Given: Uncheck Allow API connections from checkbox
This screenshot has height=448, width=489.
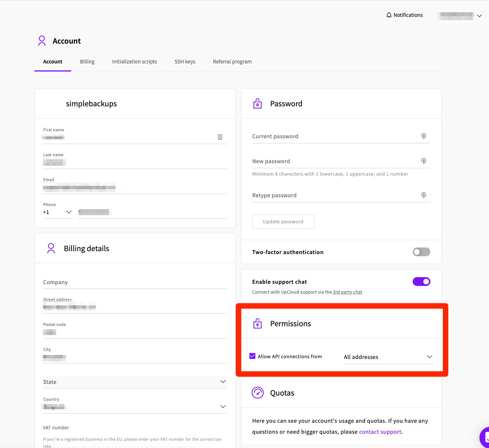Looking at the screenshot, I should point(252,356).
